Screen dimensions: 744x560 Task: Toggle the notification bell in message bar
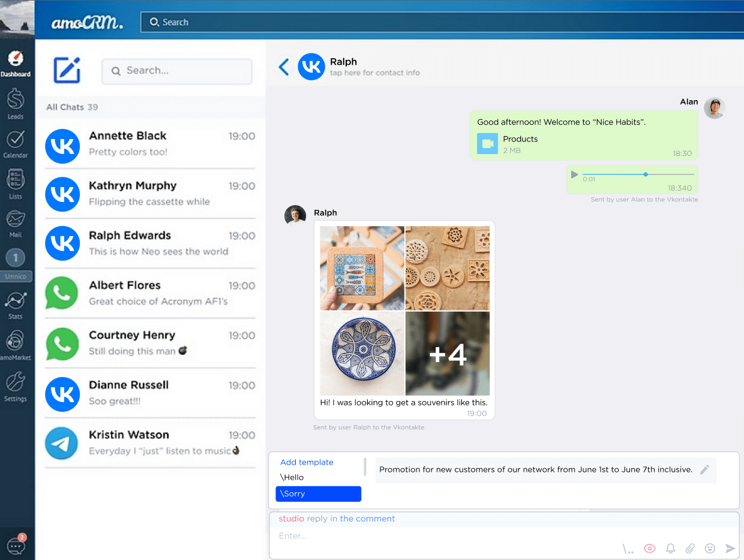point(670,548)
